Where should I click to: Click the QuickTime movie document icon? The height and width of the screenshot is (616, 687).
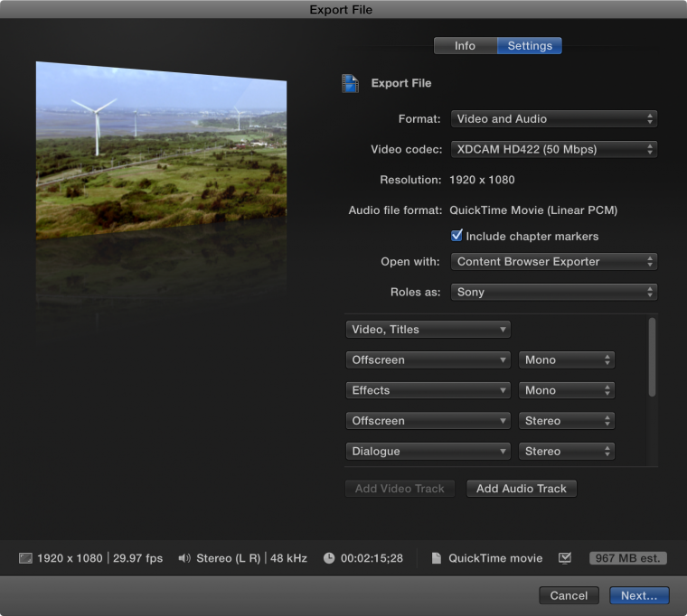point(436,558)
